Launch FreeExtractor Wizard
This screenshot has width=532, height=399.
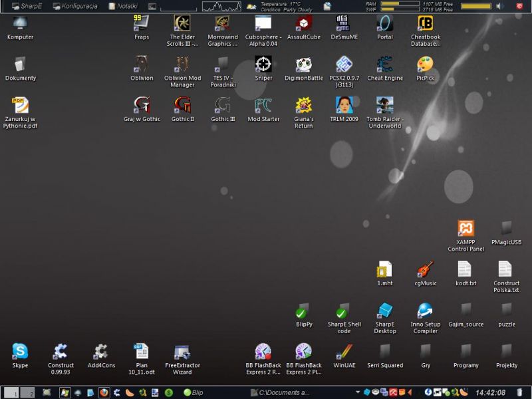click(182, 359)
